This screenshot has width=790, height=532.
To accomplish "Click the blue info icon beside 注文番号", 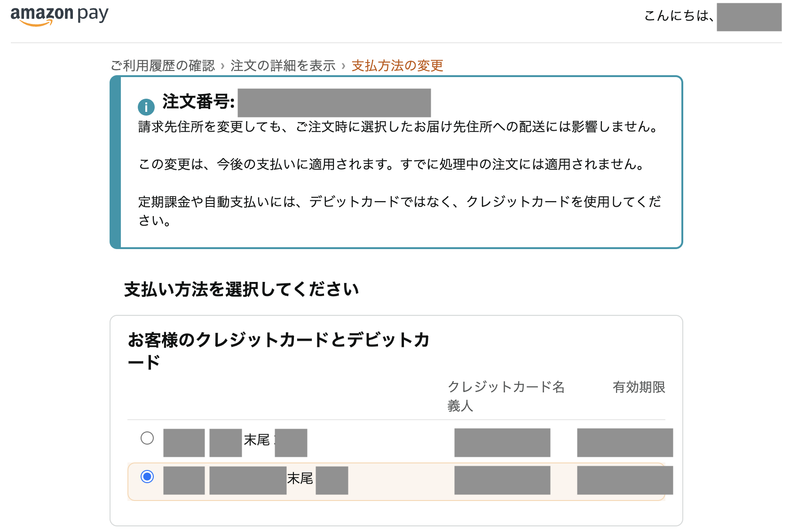I will 146,107.
